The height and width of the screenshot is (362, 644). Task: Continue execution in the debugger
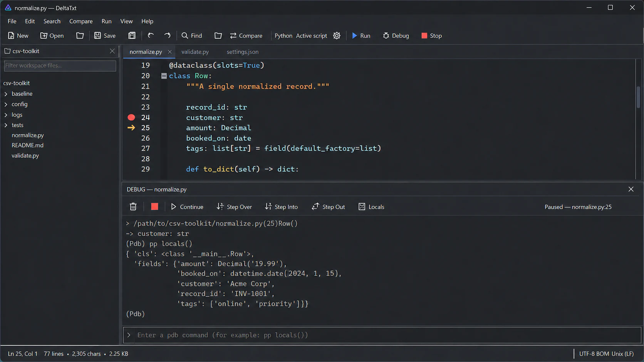click(187, 207)
